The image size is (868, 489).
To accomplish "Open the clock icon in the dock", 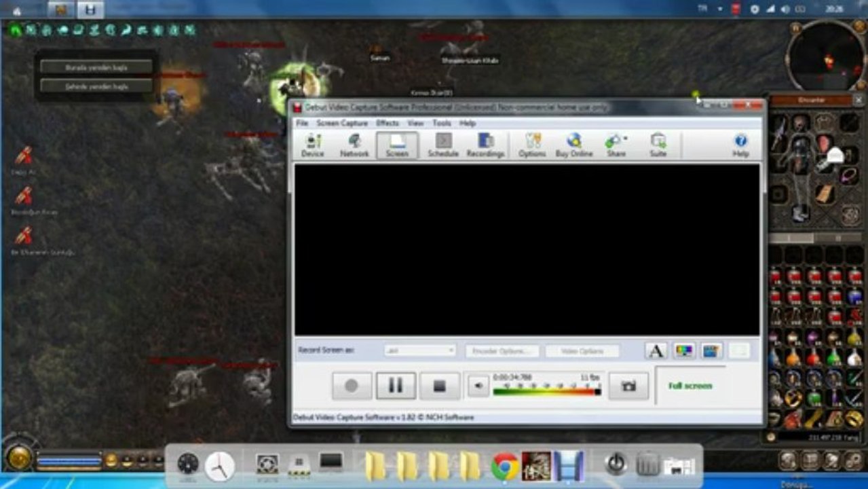I will pyautogui.click(x=219, y=467).
